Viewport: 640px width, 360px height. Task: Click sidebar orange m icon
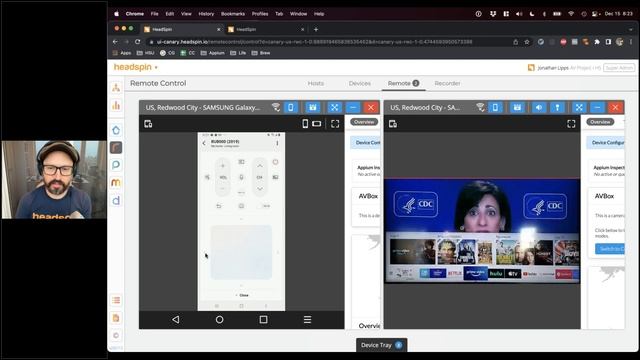[x=116, y=182]
